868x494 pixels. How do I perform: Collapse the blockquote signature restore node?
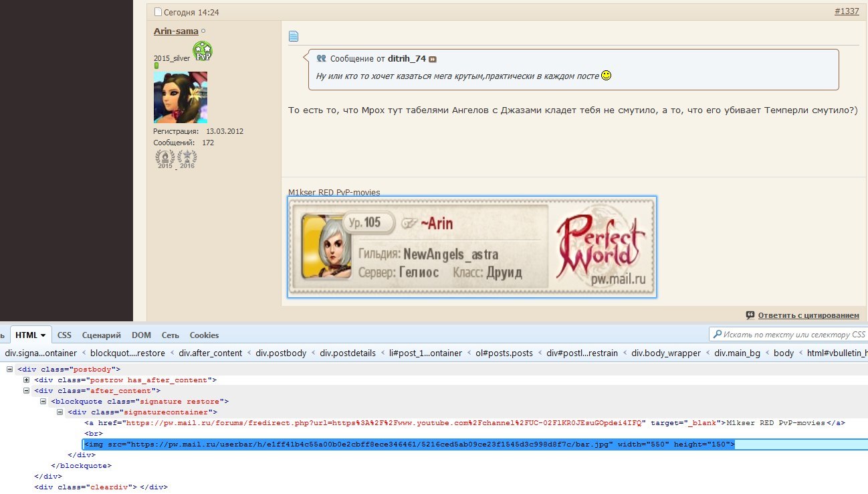click(x=43, y=402)
